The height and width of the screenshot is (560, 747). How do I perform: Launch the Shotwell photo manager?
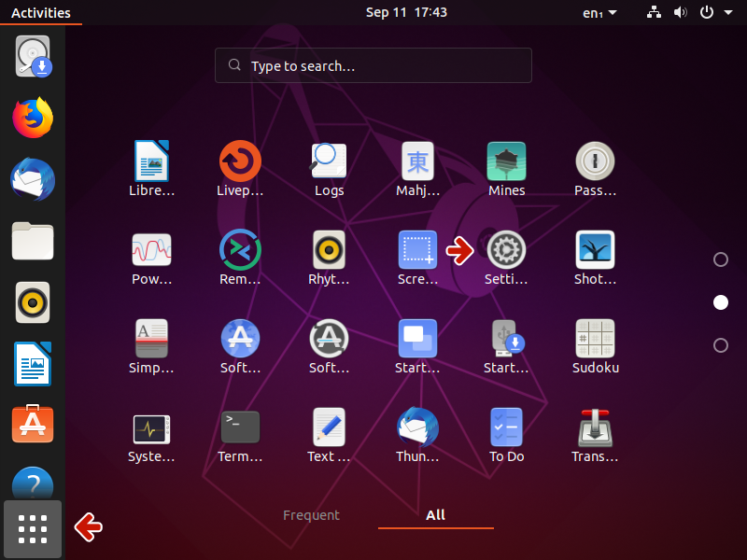pyautogui.click(x=595, y=258)
